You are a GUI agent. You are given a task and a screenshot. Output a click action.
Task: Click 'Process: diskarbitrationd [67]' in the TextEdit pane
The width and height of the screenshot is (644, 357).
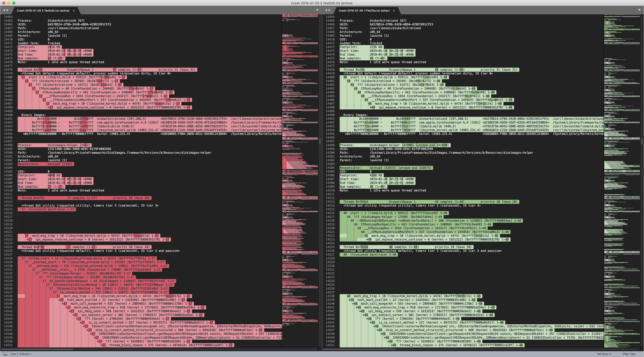click(51, 21)
